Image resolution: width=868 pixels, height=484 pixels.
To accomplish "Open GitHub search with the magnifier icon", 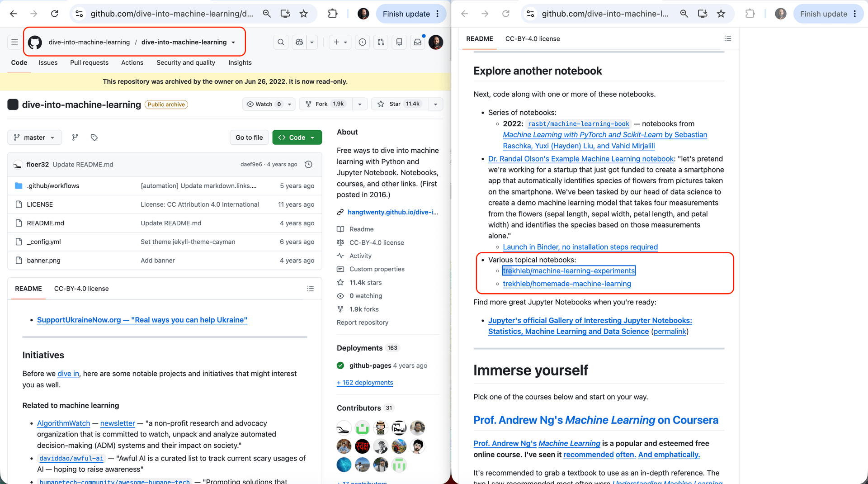I will 281,42.
